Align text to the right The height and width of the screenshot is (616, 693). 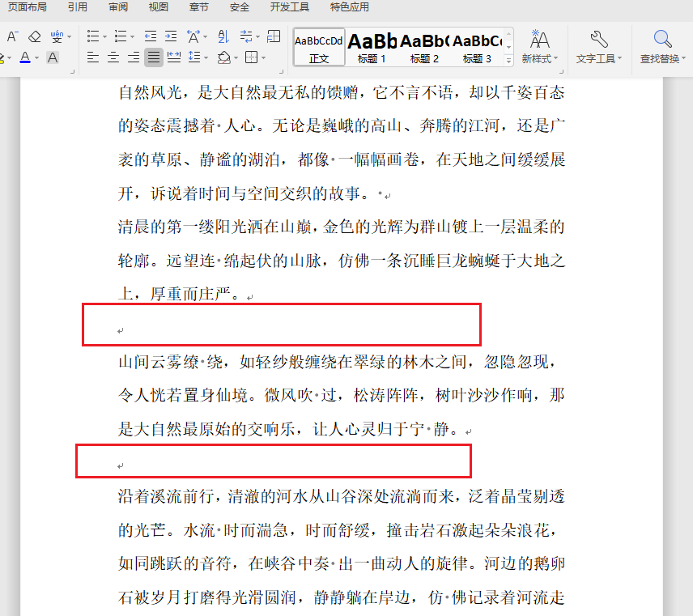134,57
